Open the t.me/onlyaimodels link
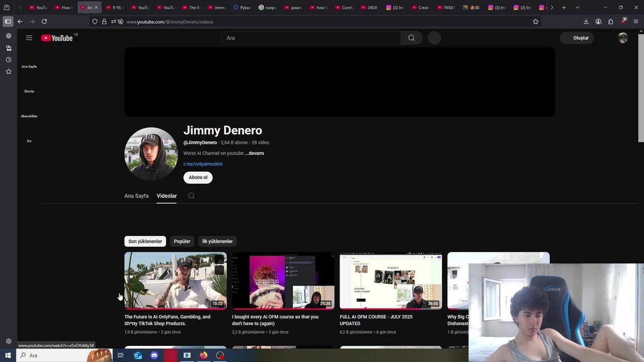644x362 pixels. 203,164
